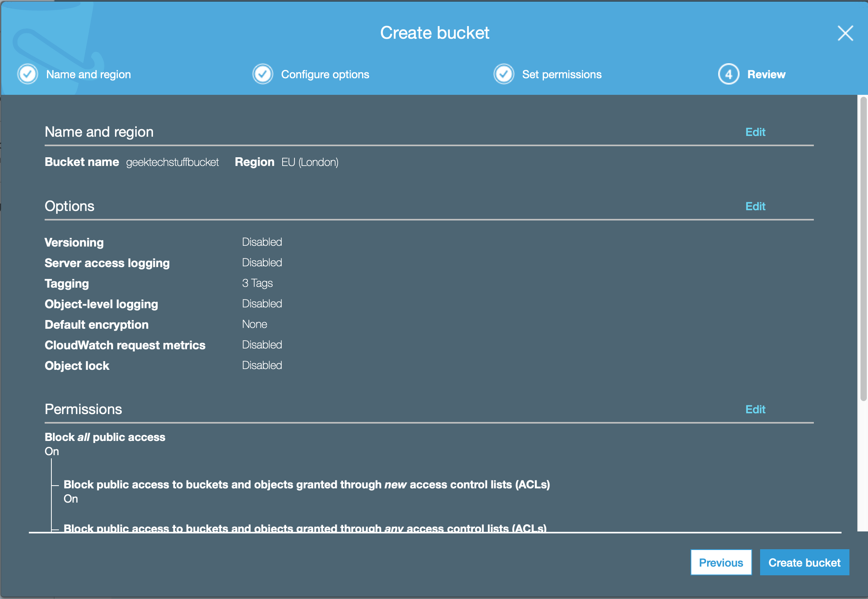Image resolution: width=868 pixels, height=599 pixels.
Task: Go to the Configure options step
Action: (325, 74)
